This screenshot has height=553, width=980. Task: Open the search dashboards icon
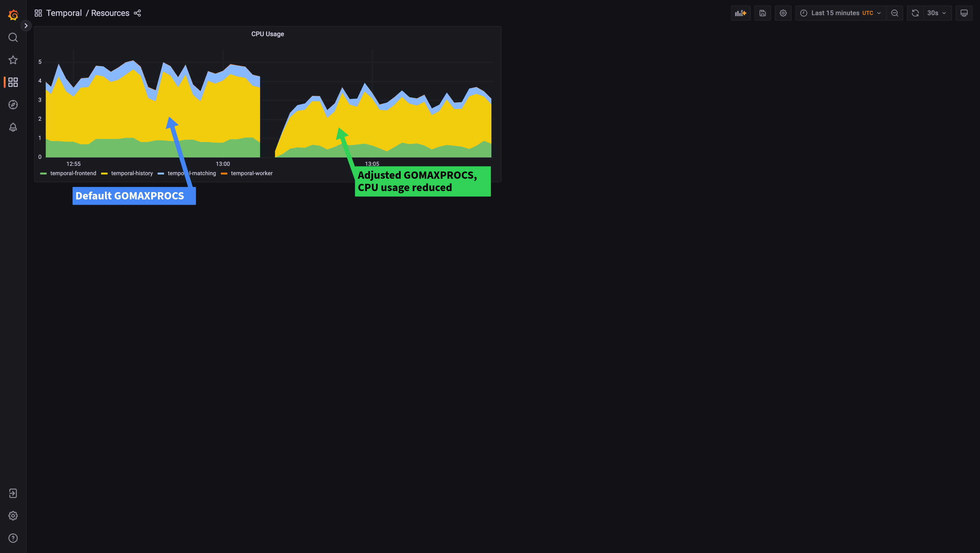point(13,37)
